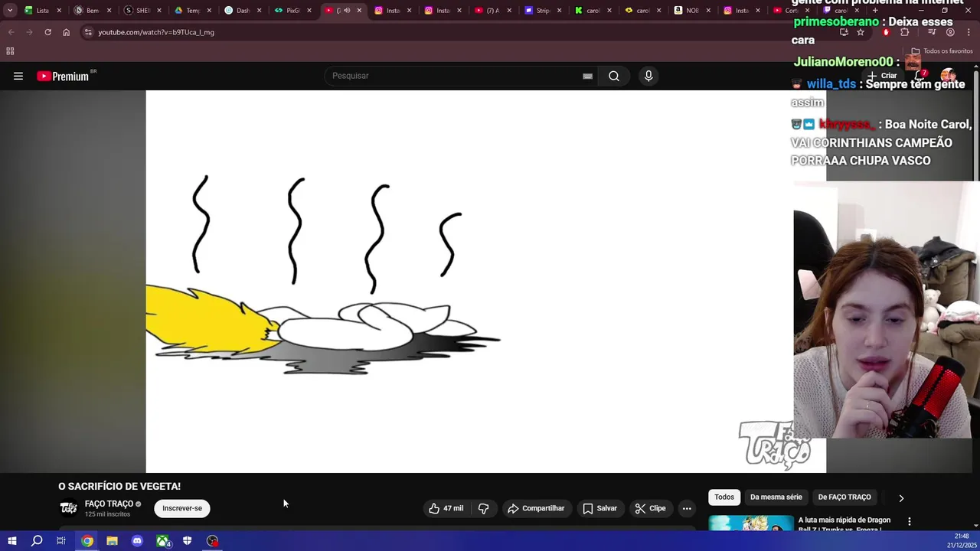View site information icon in address bar
Image resolution: width=980 pixels, height=551 pixels.
88,32
